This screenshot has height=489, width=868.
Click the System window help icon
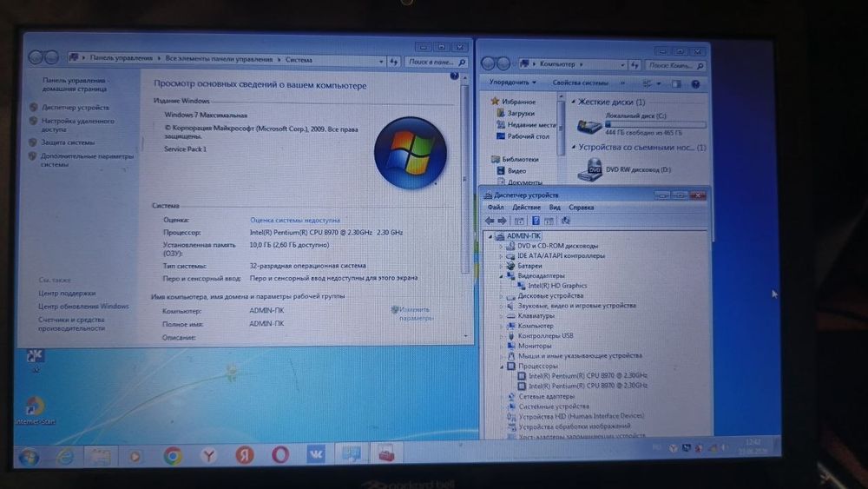click(454, 76)
